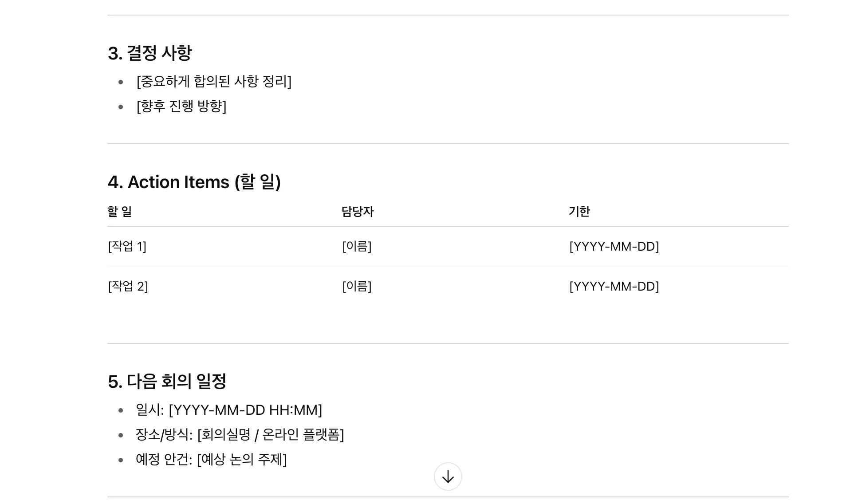The height and width of the screenshot is (504, 858).
Task: Select the "장소/방식" bullet line
Action: (240, 435)
